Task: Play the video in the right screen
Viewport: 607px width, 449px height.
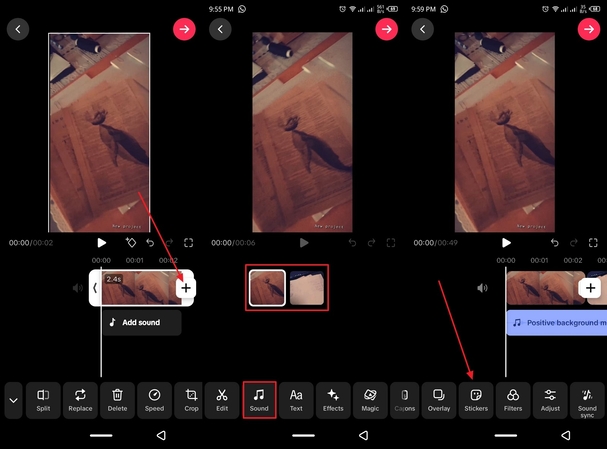Action: 506,243
